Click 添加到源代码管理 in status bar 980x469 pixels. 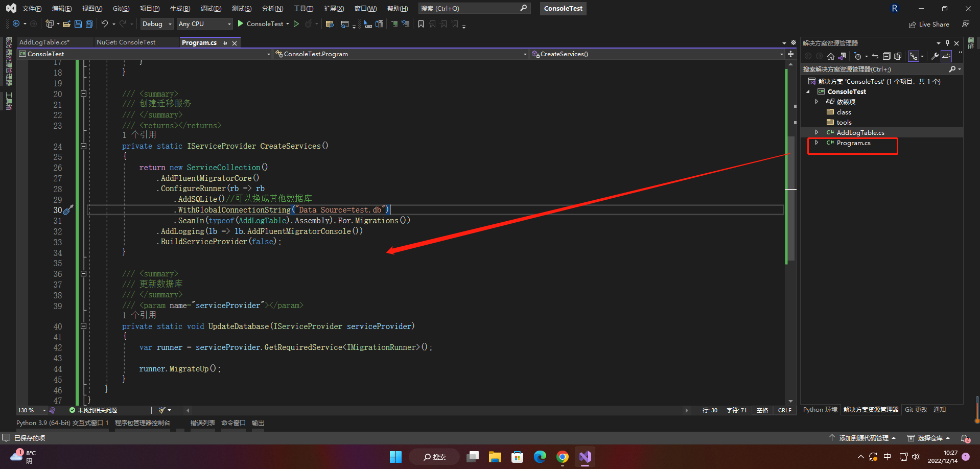(862, 438)
